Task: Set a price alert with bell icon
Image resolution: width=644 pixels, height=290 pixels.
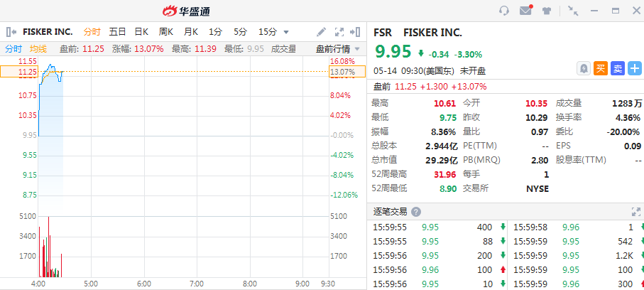Action: (584, 68)
